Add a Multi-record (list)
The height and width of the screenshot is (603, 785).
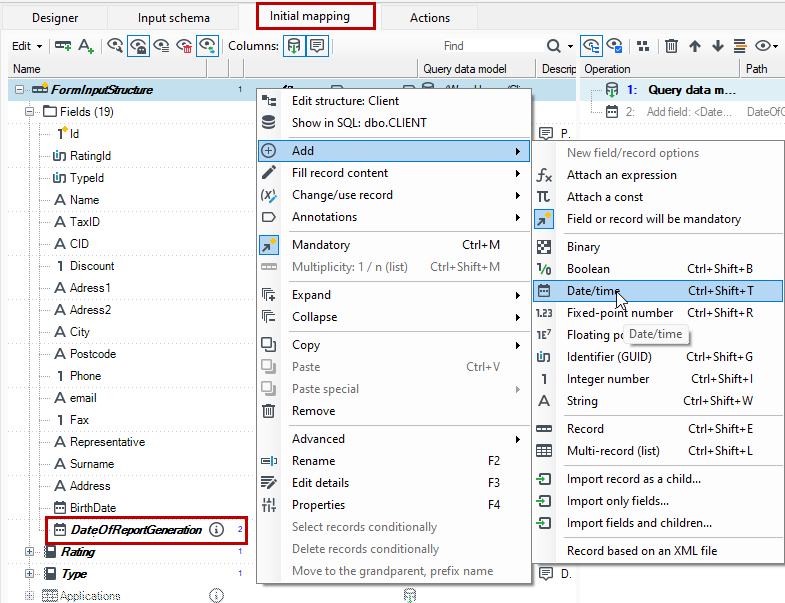coord(658,451)
